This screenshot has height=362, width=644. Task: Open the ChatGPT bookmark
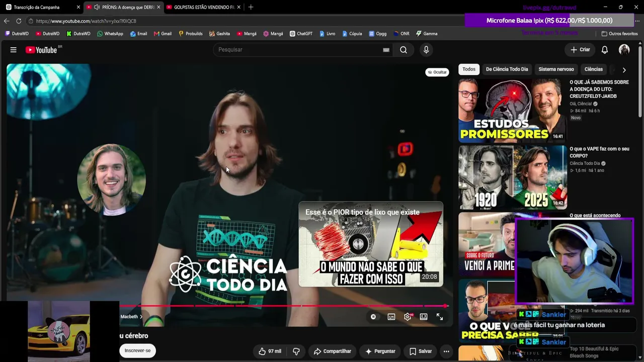click(301, 34)
